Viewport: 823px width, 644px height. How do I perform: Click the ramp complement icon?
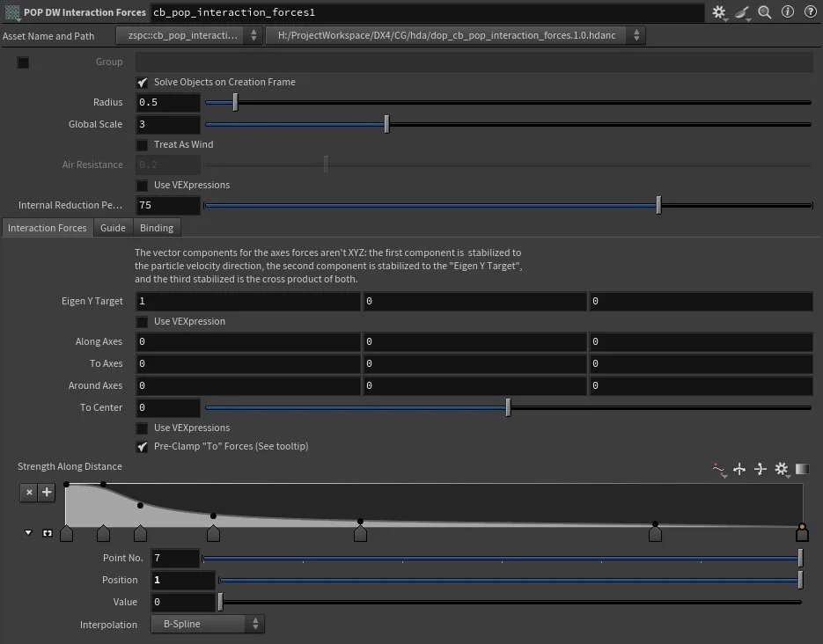761,469
